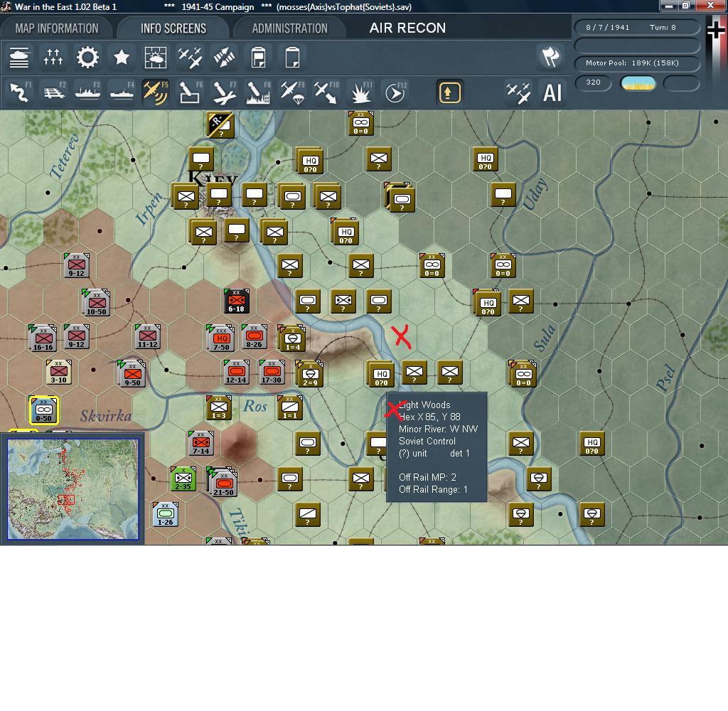
Task: Choose the F9 air transport parachute icon
Action: point(292,92)
